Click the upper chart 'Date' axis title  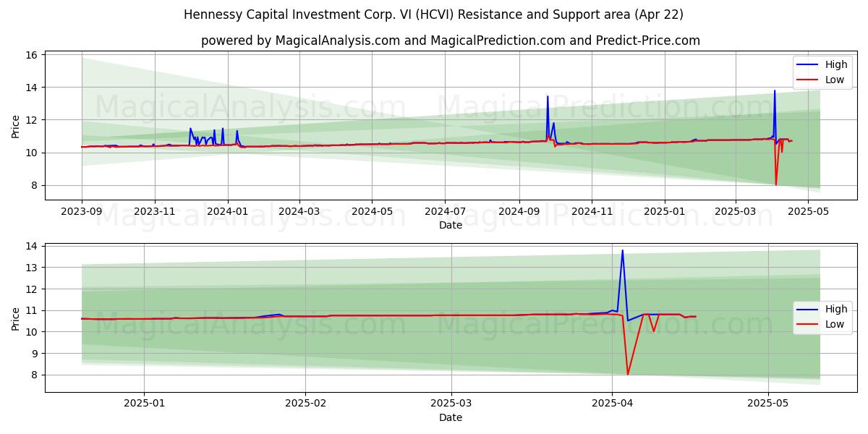(451, 226)
